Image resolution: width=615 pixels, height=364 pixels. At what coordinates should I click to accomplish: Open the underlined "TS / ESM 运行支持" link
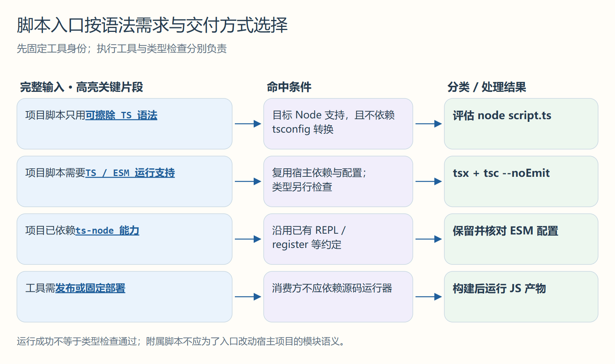point(130,173)
